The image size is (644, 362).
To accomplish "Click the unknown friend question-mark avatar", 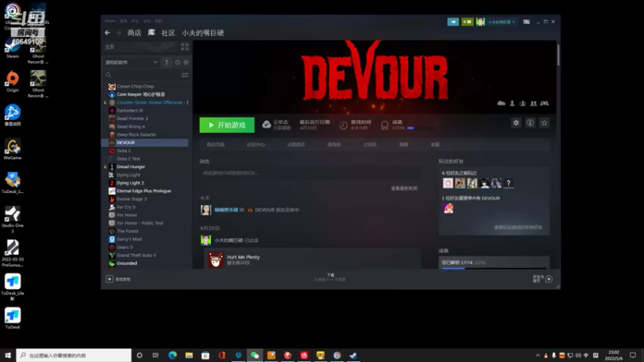I will (509, 183).
